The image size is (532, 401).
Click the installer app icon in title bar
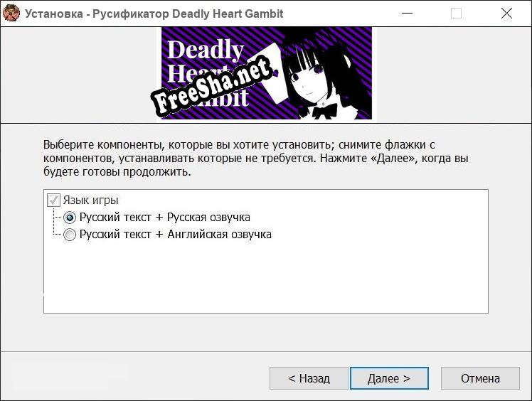[x=11, y=13]
